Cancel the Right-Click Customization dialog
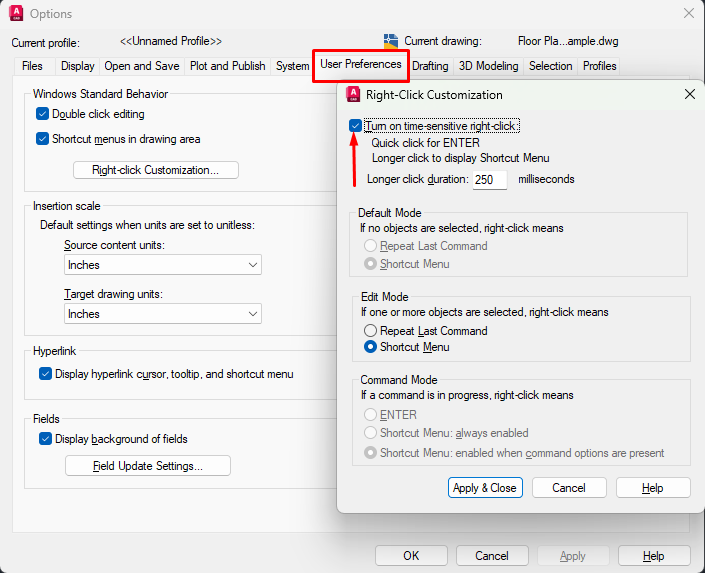The image size is (705, 573). tap(569, 488)
